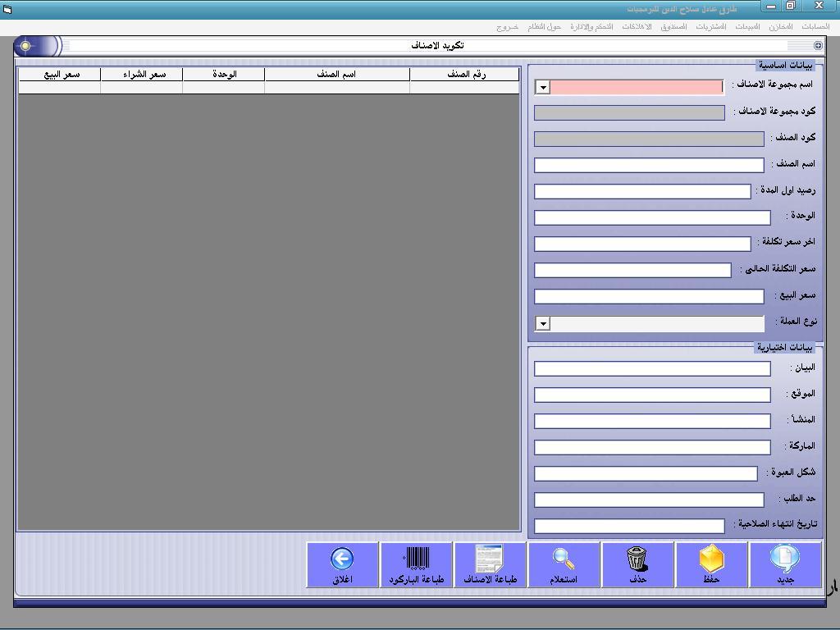The image size is (840, 630).
Task: Select the خروج menu item
Action: 507,27
